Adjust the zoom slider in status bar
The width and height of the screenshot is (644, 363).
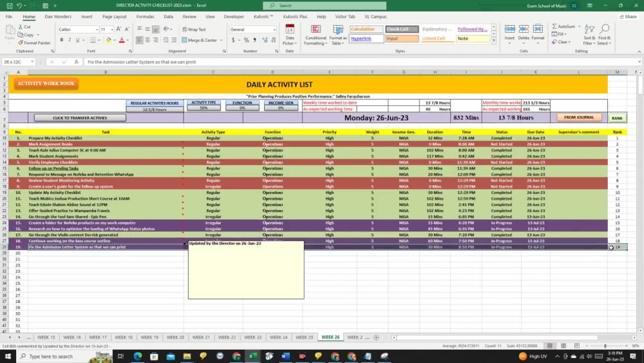tap(605, 346)
